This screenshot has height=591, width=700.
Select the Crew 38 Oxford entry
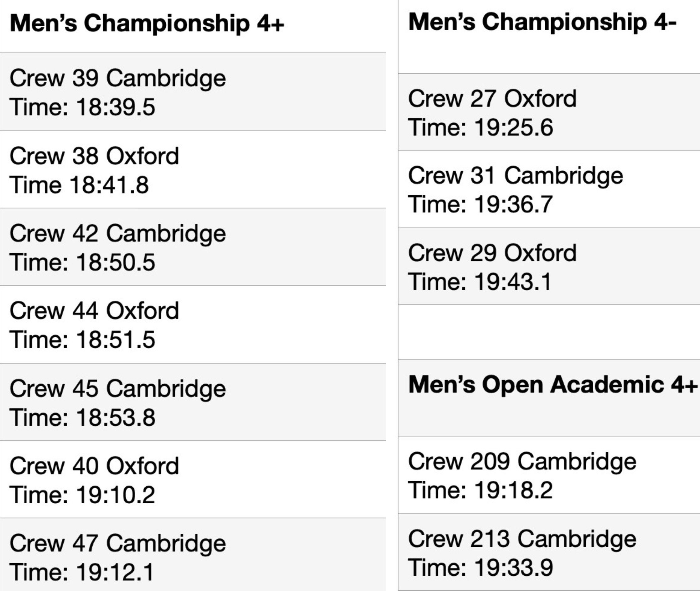(x=94, y=156)
